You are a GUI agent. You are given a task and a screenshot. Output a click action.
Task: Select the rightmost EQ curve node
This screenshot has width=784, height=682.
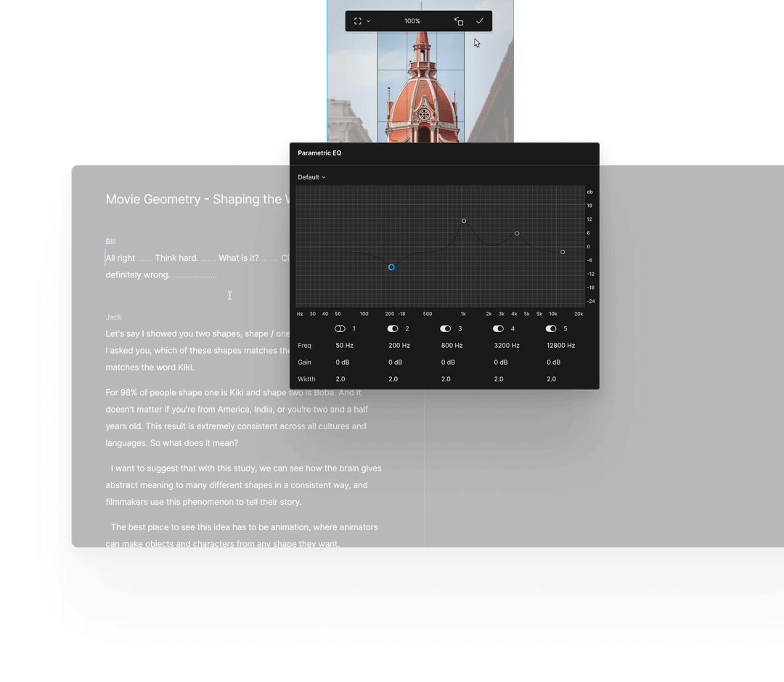click(563, 252)
